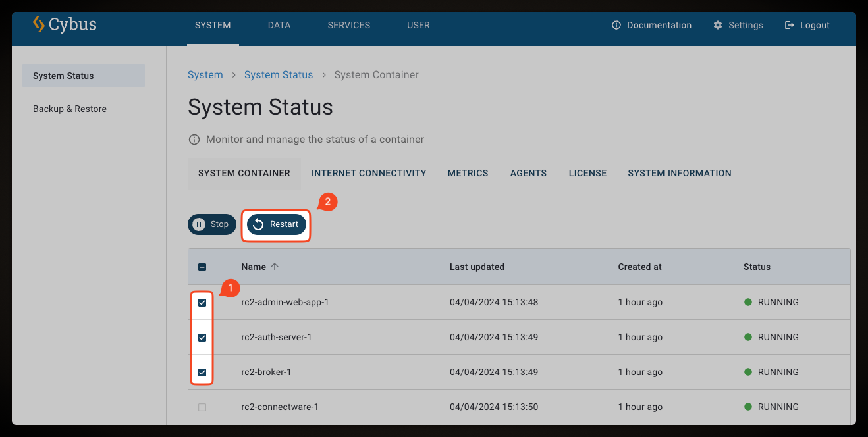Click the System breadcrumb link
Viewport: 868px width, 437px height.
(x=205, y=75)
